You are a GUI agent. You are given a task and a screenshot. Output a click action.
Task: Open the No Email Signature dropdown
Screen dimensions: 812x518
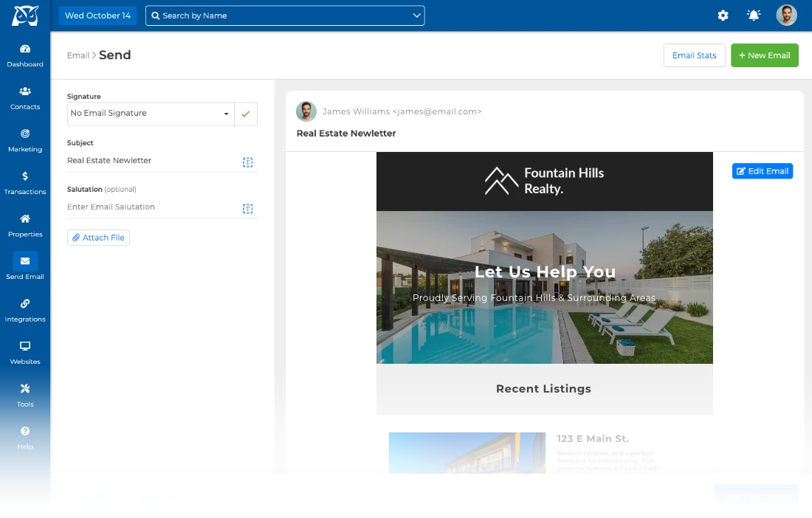coord(151,114)
